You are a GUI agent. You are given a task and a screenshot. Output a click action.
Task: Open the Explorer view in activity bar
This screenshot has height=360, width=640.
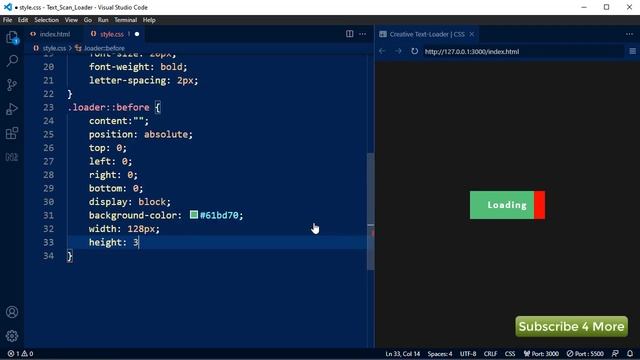12,37
